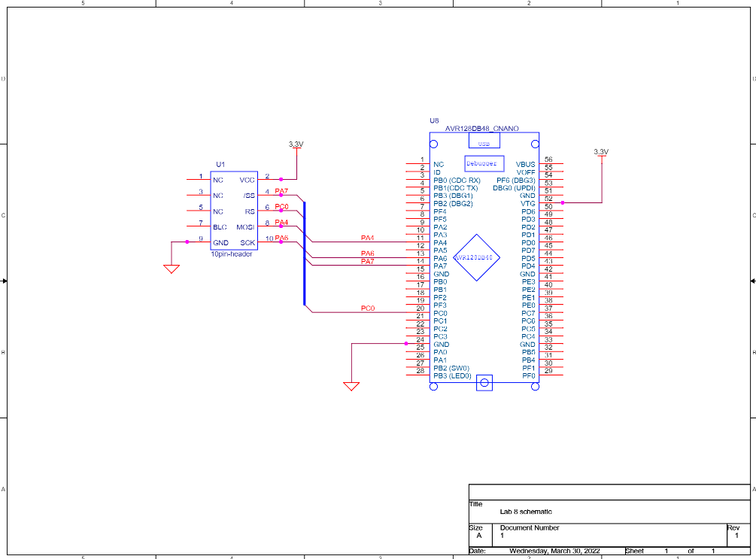The height and width of the screenshot is (559, 756).
Task: Click the AVR128DB48 diamond logo symbol
Action: 478,259
